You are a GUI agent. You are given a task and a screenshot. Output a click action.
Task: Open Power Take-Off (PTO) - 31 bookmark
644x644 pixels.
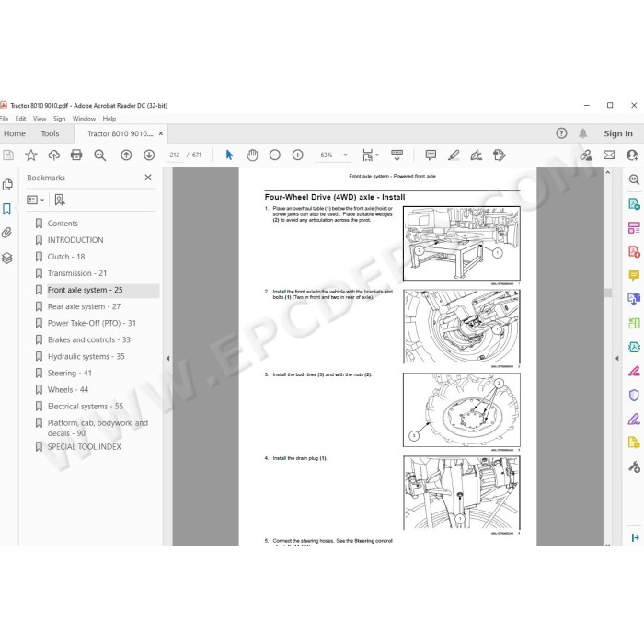[92, 323]
